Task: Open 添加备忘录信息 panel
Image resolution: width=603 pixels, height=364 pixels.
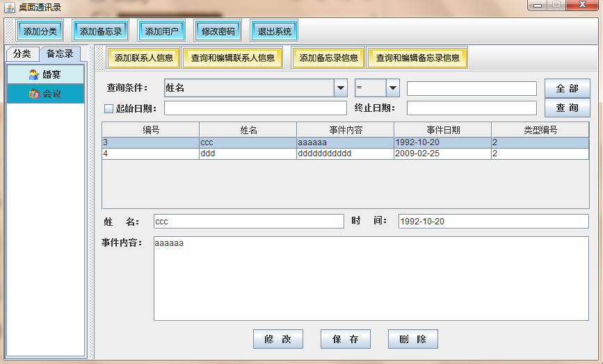Action: pos(328,58)
